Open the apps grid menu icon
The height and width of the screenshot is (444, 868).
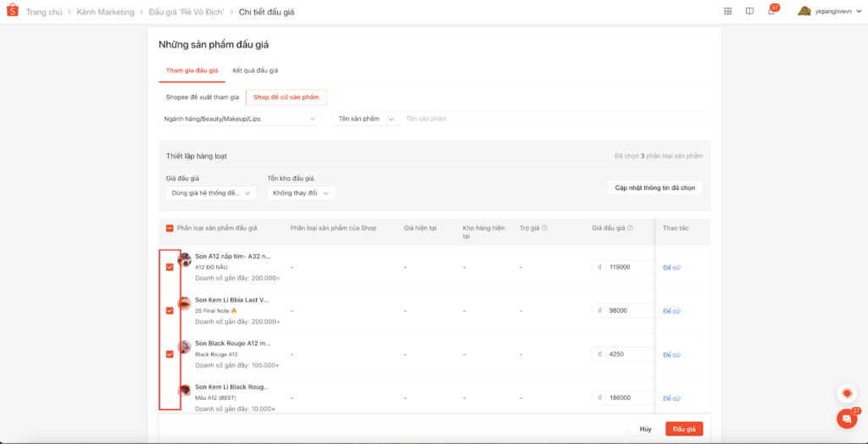[x=727, y=12]
